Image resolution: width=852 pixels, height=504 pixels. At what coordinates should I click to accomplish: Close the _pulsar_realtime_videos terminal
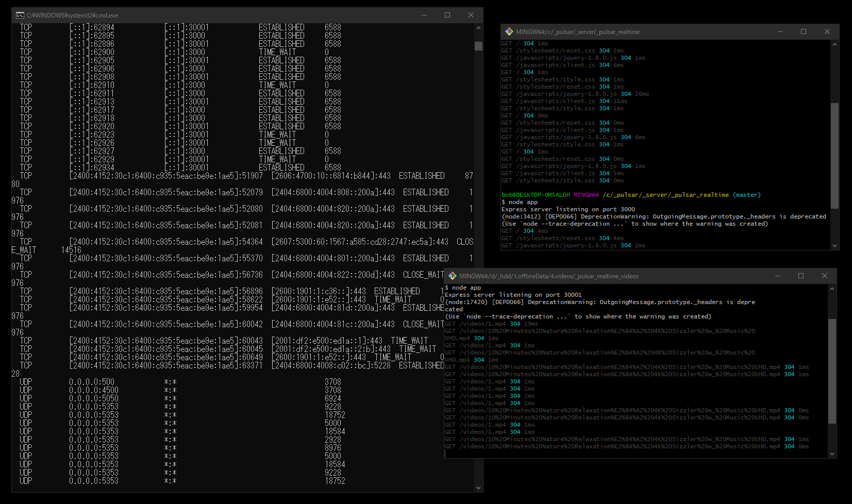coord(824,276)
